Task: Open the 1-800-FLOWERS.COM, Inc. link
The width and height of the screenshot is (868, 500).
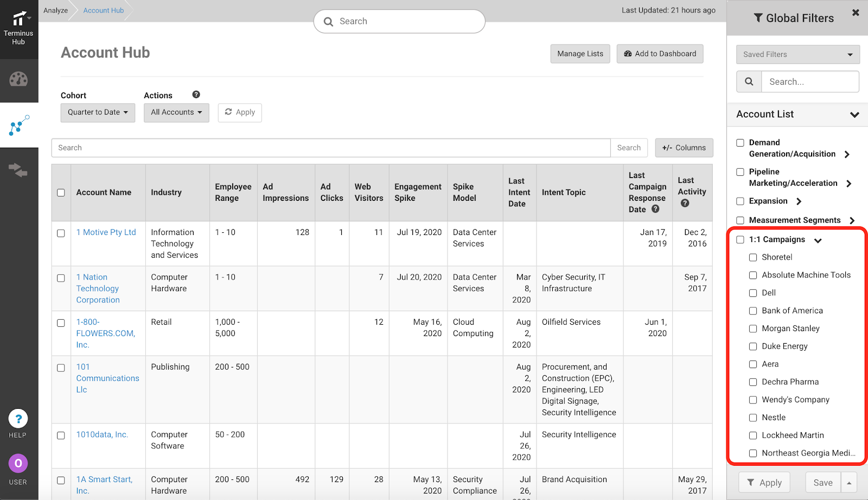Action: (x=105, y=333)
